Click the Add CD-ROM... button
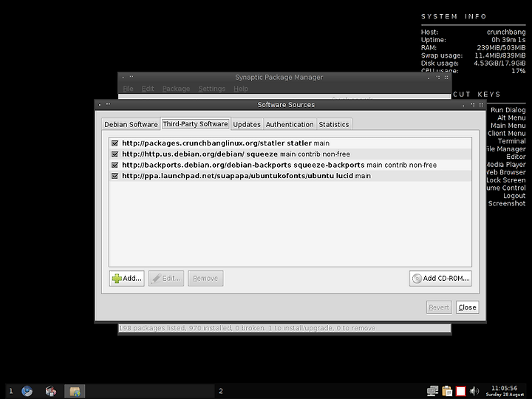Viewport: 532px width, 399px height. click(x=440, y=279)
